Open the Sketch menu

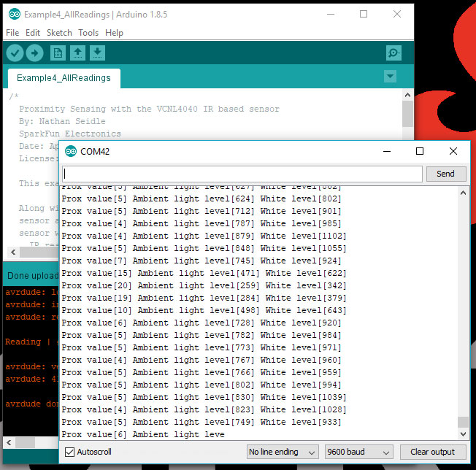click(59, 33)
